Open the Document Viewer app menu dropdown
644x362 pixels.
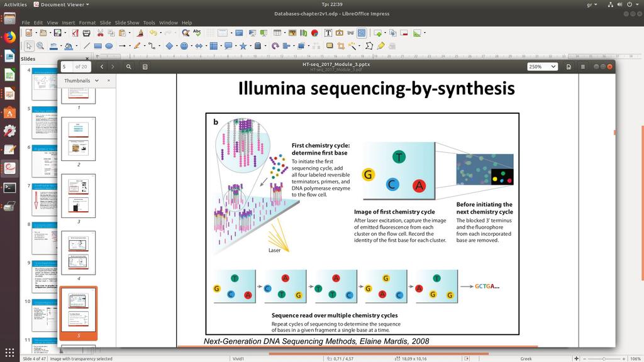tap(61, 4)
